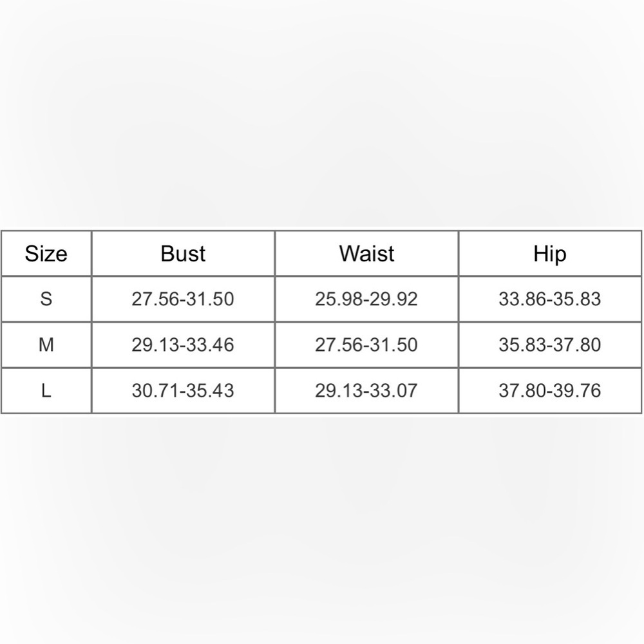Click the L size row label
The image size is (644, 644).
[46, 390]
